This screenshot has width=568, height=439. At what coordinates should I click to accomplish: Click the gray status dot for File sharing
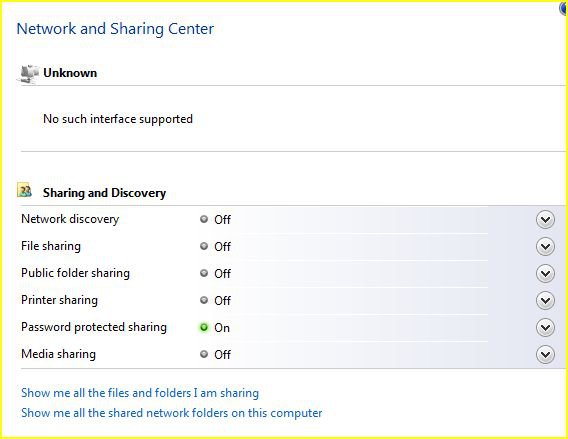click(x=204, y=246)
